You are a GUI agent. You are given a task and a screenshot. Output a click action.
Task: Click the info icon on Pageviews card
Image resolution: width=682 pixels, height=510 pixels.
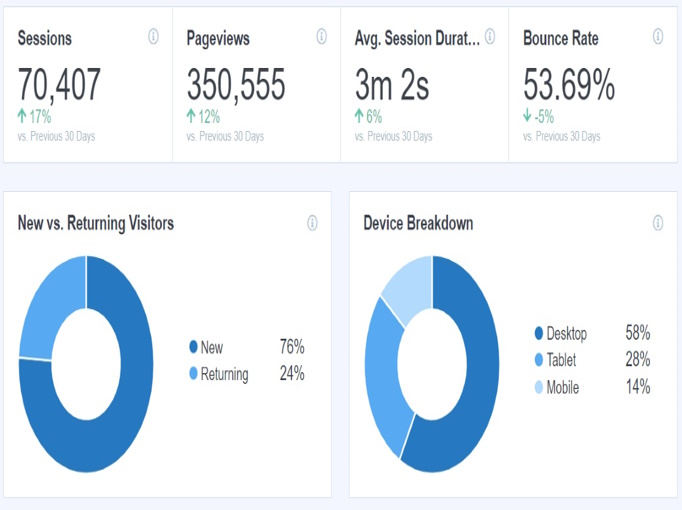321,37
